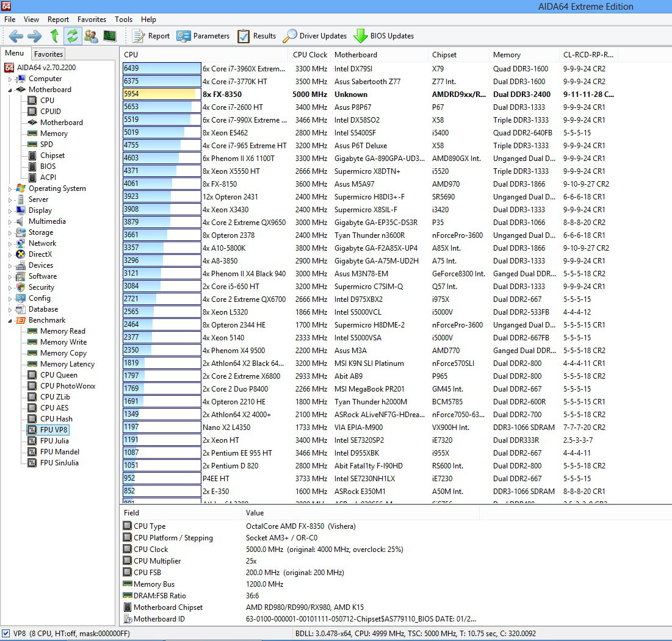Open the Report toolbar button
Viewport: 672px width, 641px height.
pos(151,36)
